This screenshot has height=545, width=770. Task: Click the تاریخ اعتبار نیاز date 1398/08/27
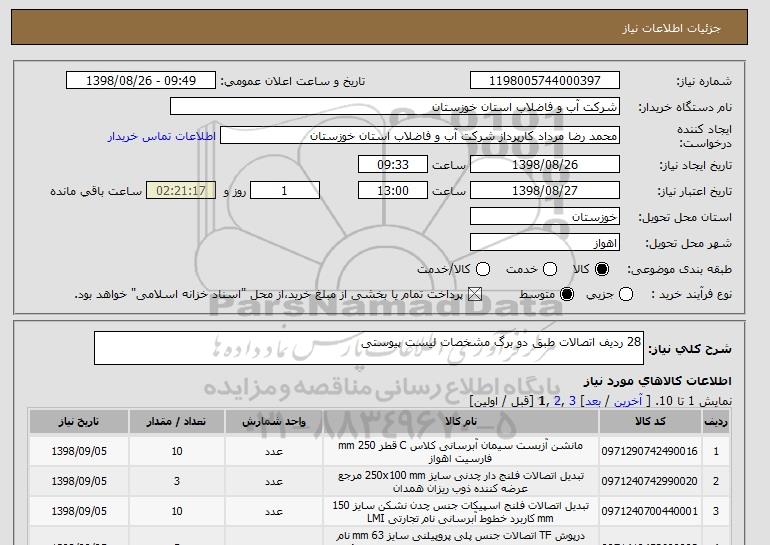point(545,191)
